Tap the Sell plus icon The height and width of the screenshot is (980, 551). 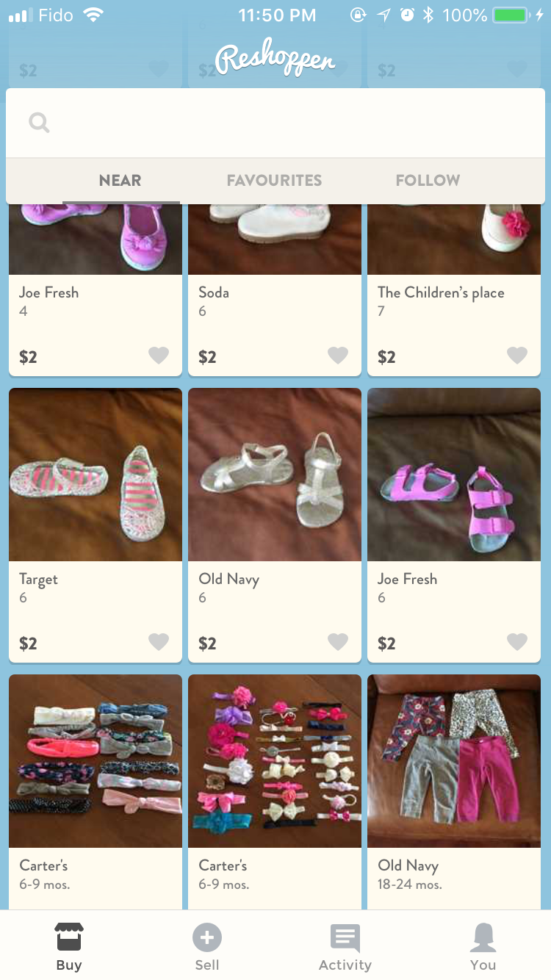(207, 937)
